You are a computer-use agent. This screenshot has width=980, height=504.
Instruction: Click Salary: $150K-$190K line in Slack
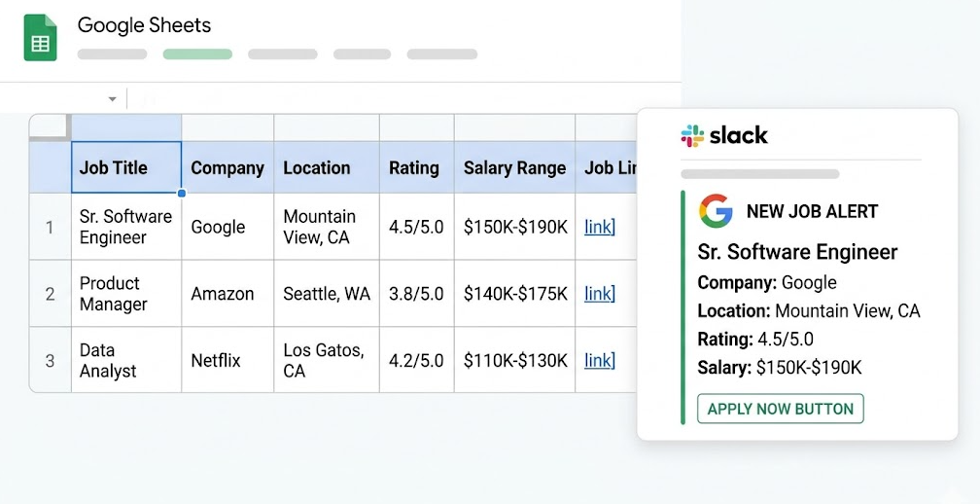(780, 368)
